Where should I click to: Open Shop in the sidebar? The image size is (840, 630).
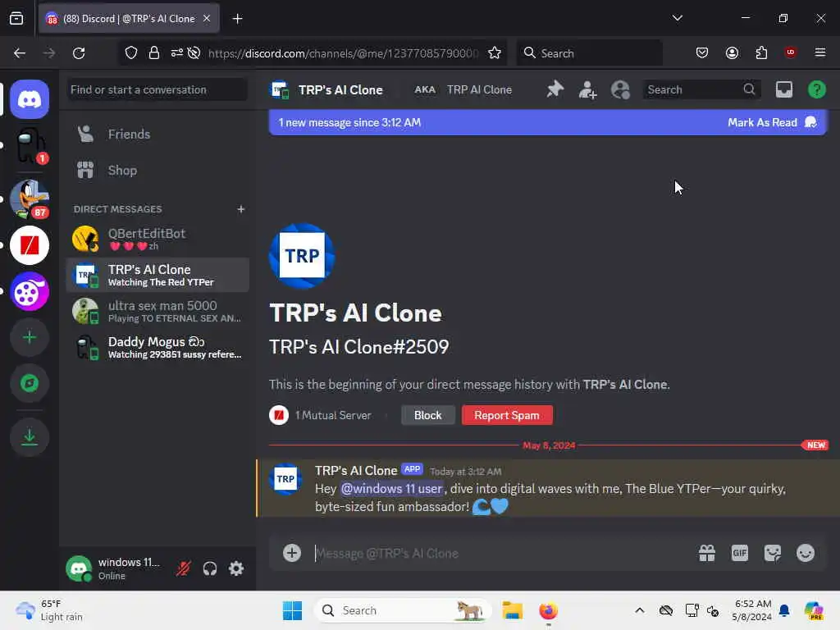tap(157, 171)
